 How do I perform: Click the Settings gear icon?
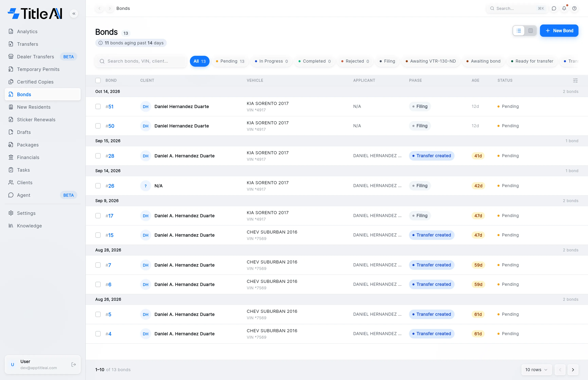[11, 213]
